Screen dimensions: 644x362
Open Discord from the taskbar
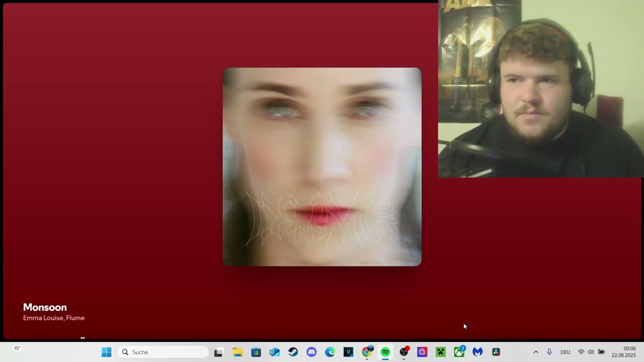(311, 352)
